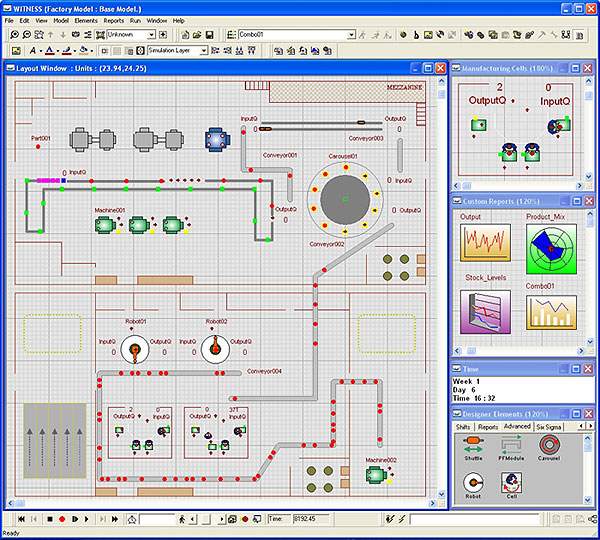This screenshot has height=540, width=600.
Task: Click the lightning bolt icon in the bottom toolbar
Action: (401, 519)
